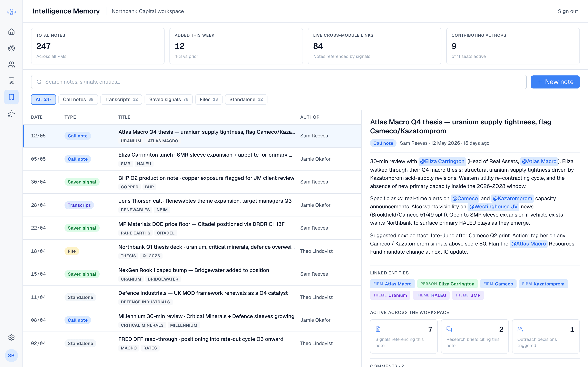Open the Home icon in sidebar

pyautogui.click(x=11, y=32)
